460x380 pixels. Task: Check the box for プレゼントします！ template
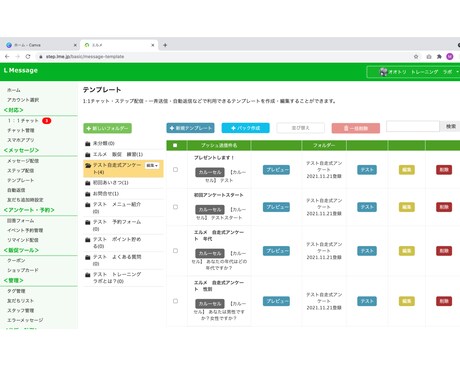coord(175,170)
